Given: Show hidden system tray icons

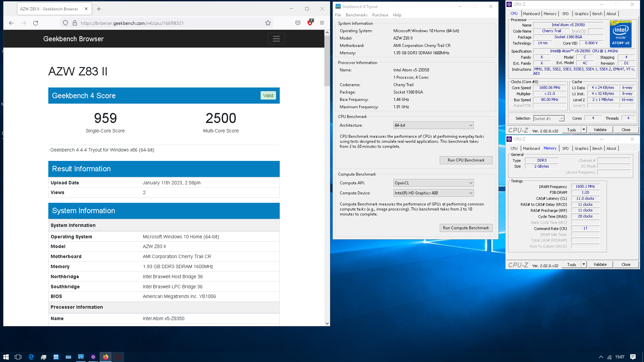Looking at the screenshot, I should coord(601,357).
